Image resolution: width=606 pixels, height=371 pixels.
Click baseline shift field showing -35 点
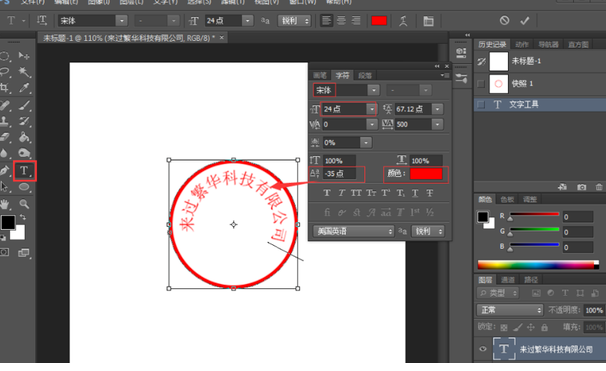(339, 174)
